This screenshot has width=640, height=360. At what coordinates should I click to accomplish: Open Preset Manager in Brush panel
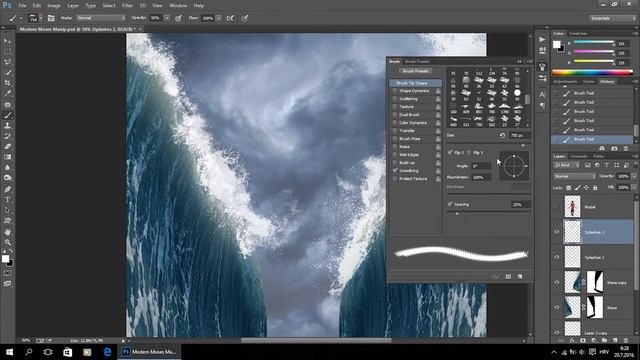click(x=508, y=276)
